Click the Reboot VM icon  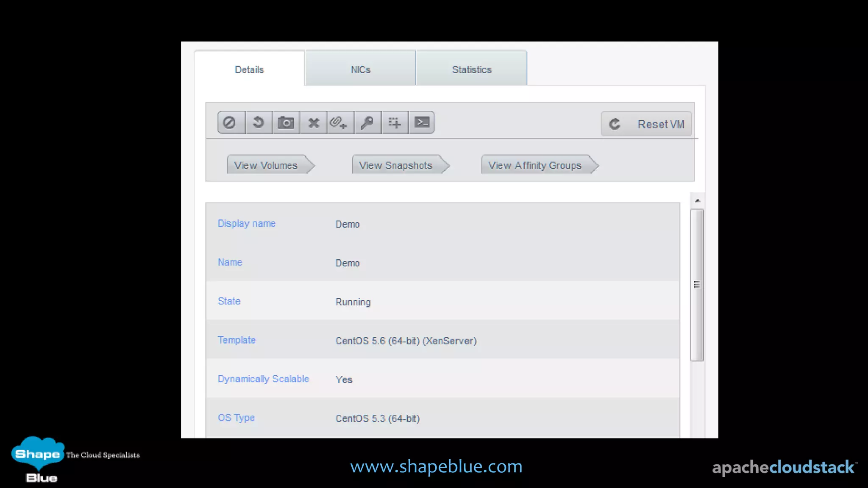pyautogui.click(x=259, y=123)
